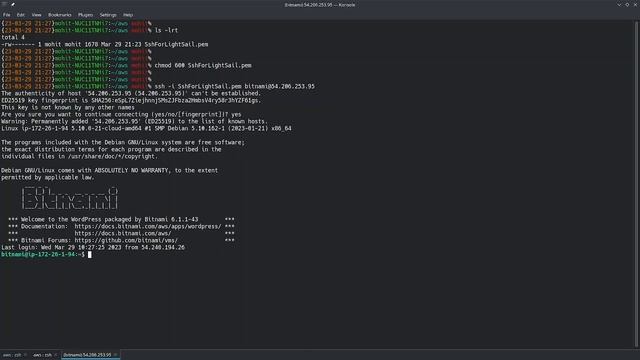
Task: Click the Linux ip-172-26-1-94 kernel line
Action: coord(146,129)
